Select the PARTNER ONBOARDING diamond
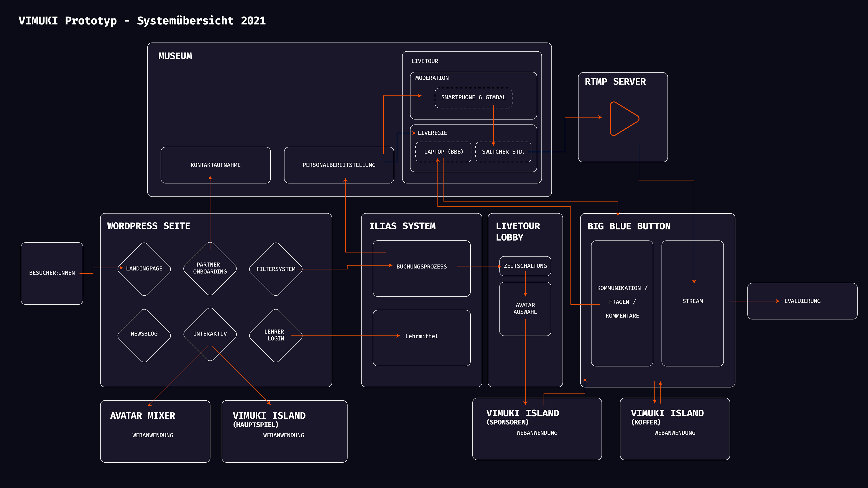This screenshot has width=868, height=488. (210, 269)
